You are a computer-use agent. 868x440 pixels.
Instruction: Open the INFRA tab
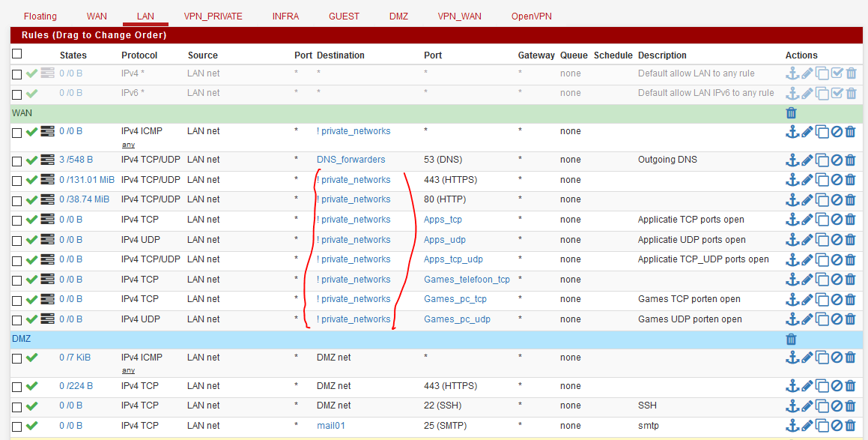tap(285, 16)
